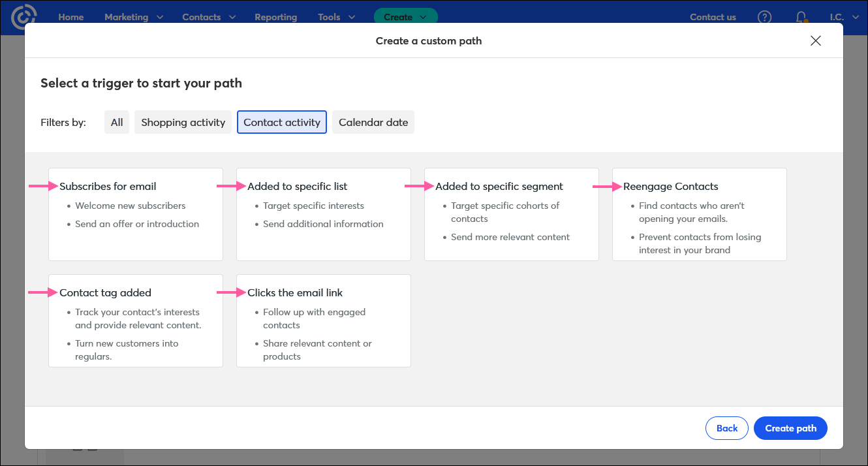Close the Create a custom path dialog

pos(815,40)
